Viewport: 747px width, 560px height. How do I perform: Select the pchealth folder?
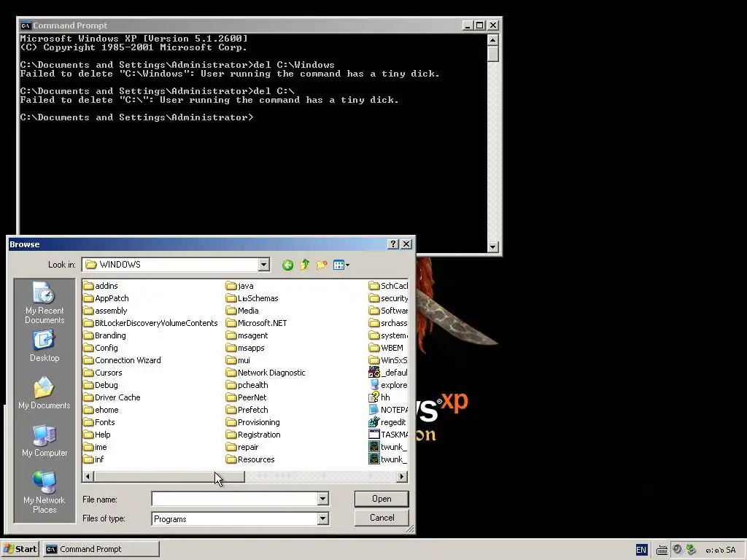(247, 385)
